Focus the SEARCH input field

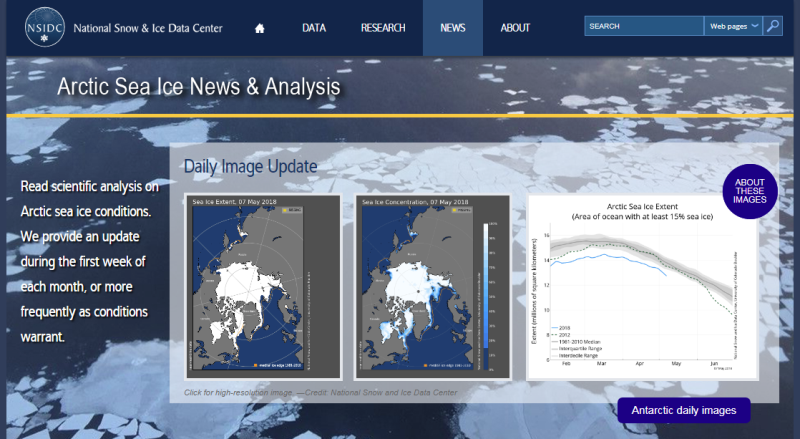click(x=644, y=26)
